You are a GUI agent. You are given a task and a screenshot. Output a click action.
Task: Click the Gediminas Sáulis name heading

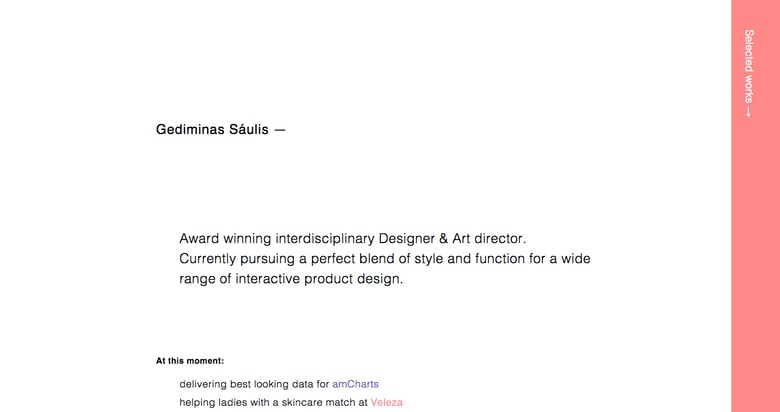(212, 129)
